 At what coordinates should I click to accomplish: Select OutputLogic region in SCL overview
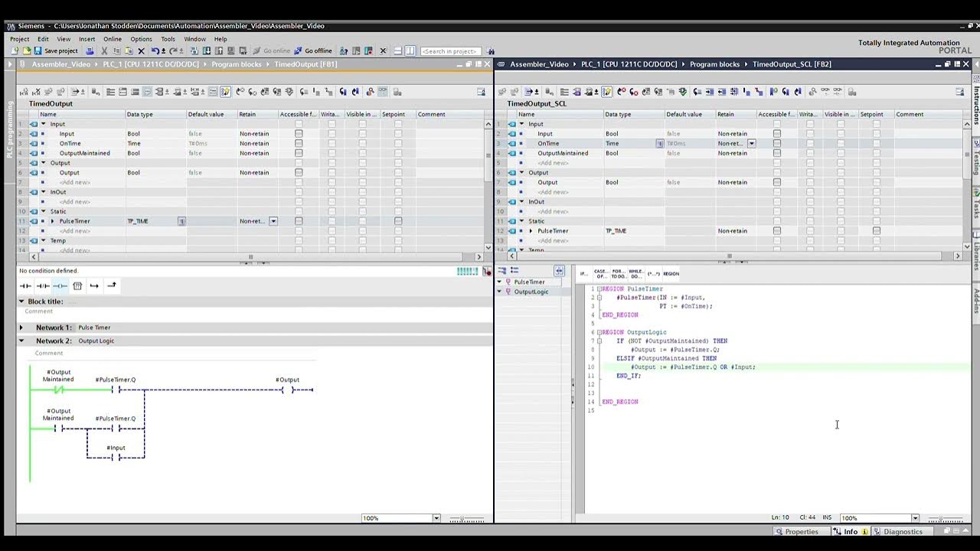pos(531,292)
